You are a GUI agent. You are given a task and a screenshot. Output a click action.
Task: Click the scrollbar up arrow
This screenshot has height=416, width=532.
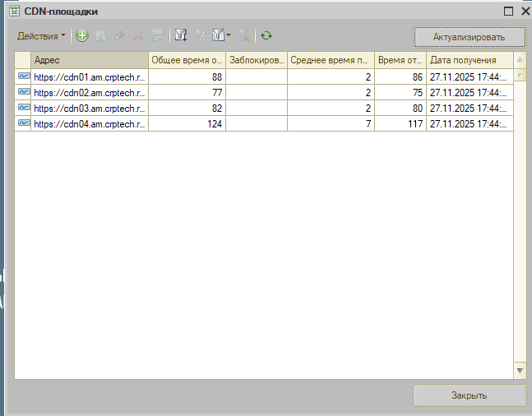pos(520,61)
